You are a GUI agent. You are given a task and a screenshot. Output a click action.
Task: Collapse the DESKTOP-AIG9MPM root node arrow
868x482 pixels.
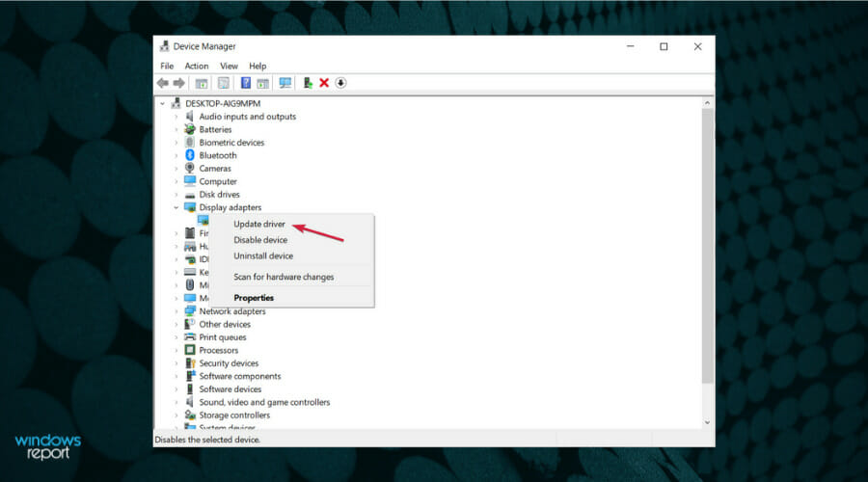[x=163, y=103]
